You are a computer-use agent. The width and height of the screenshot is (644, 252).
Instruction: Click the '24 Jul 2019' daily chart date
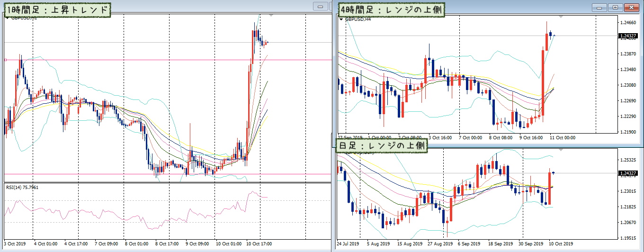click(348, 244)
